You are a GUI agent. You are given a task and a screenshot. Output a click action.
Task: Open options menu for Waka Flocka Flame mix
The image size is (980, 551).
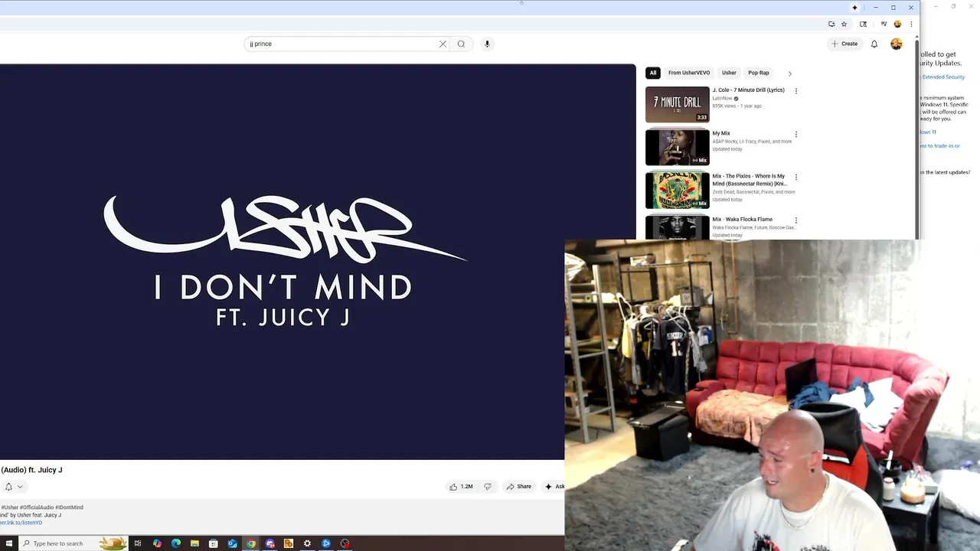pos(795,220)
